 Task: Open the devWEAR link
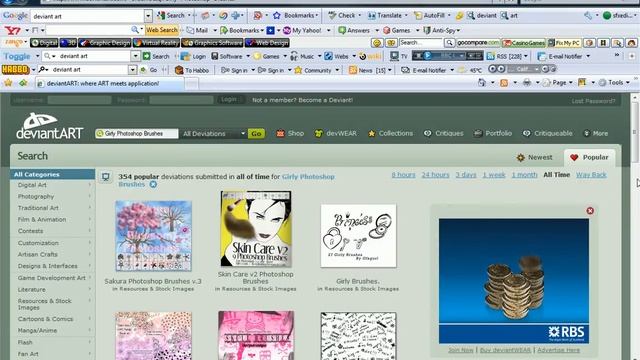point(336,133)
